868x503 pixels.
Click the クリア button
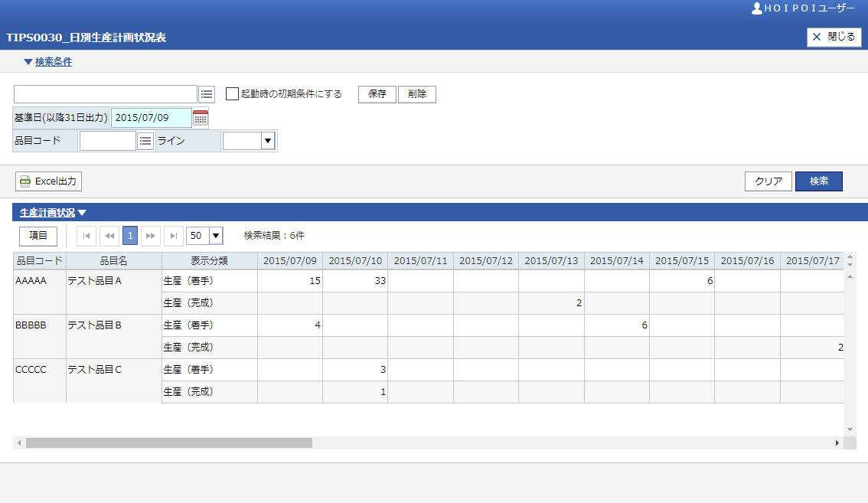coord(768,181)
